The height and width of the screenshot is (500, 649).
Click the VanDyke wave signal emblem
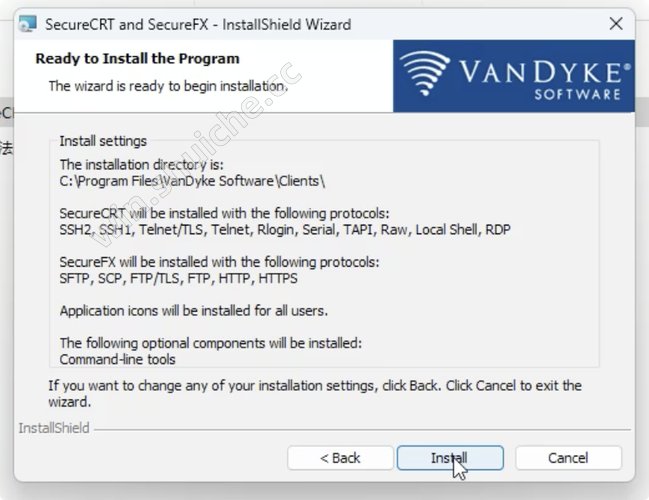[425, 73]
